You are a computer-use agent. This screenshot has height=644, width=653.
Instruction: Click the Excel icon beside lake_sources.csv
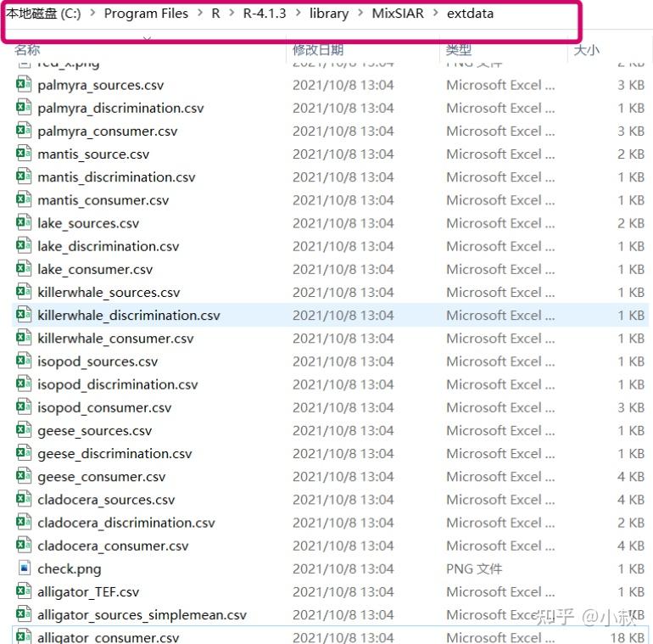pyautogui.click(x=24, y=223)
